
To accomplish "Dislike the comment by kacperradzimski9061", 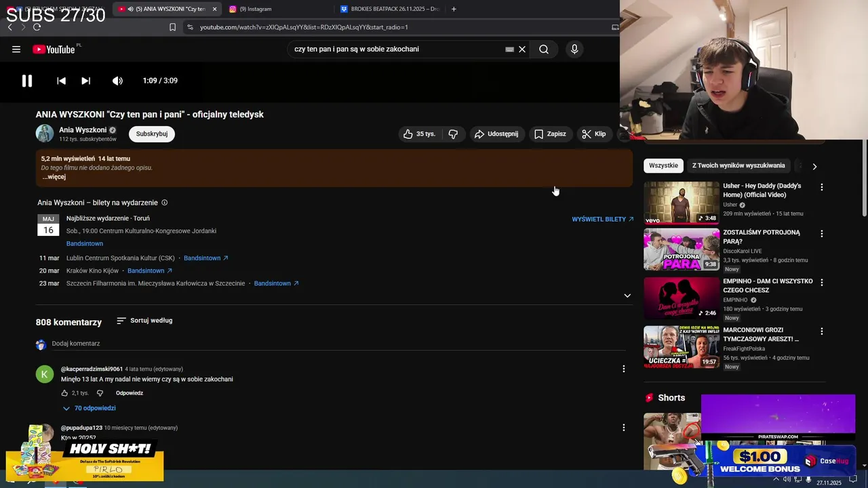I will 100,393.
